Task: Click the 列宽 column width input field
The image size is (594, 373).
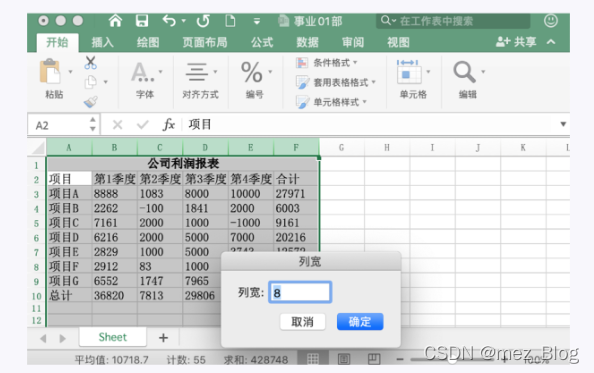Action: click(x=300, y=292)
